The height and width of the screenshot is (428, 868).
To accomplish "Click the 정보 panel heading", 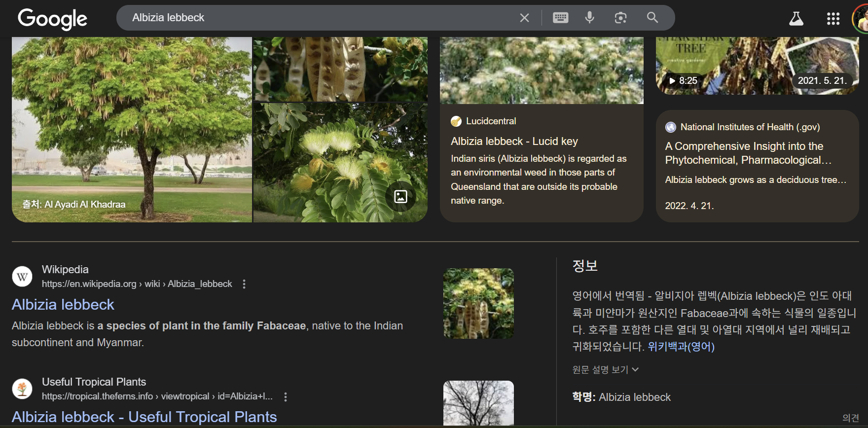I will pyautogui.click(x=585, y=266).
